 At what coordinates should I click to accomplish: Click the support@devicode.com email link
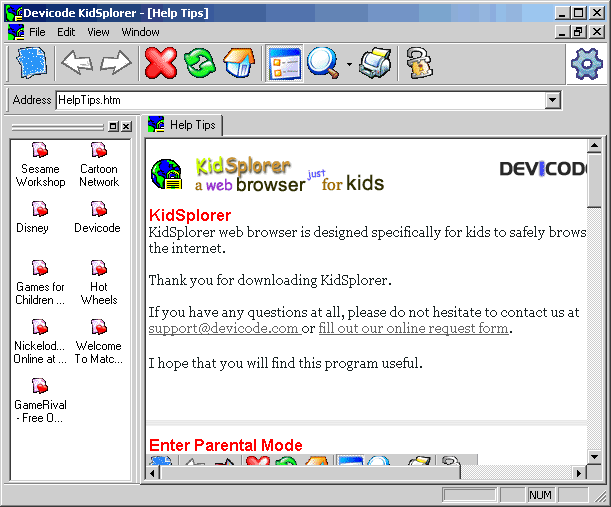(x=223, y=329)
